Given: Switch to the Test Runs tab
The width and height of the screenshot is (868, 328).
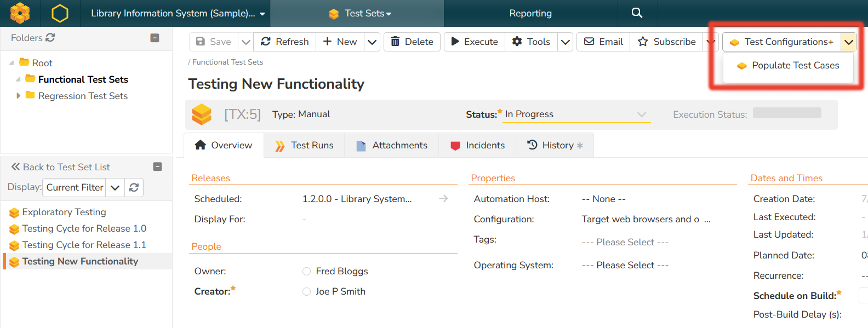Looking at the screenshot, I should pos(304,145).
